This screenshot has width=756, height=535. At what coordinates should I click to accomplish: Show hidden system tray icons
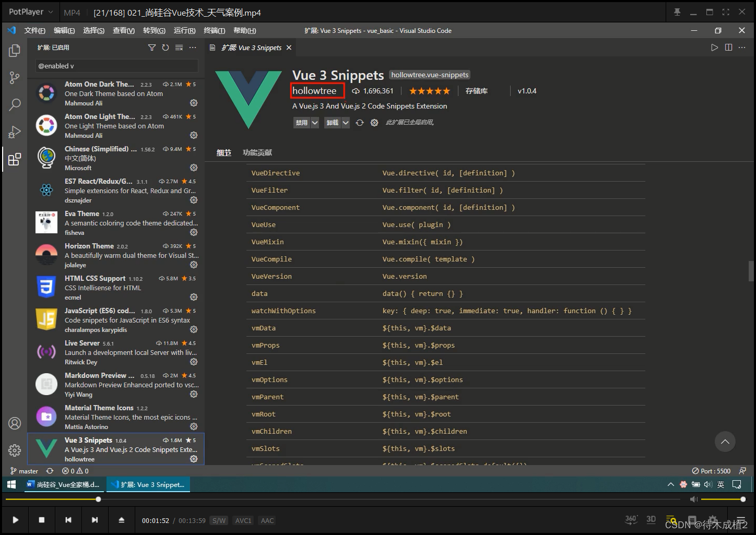pyautogui.click(x=670, y=484)
